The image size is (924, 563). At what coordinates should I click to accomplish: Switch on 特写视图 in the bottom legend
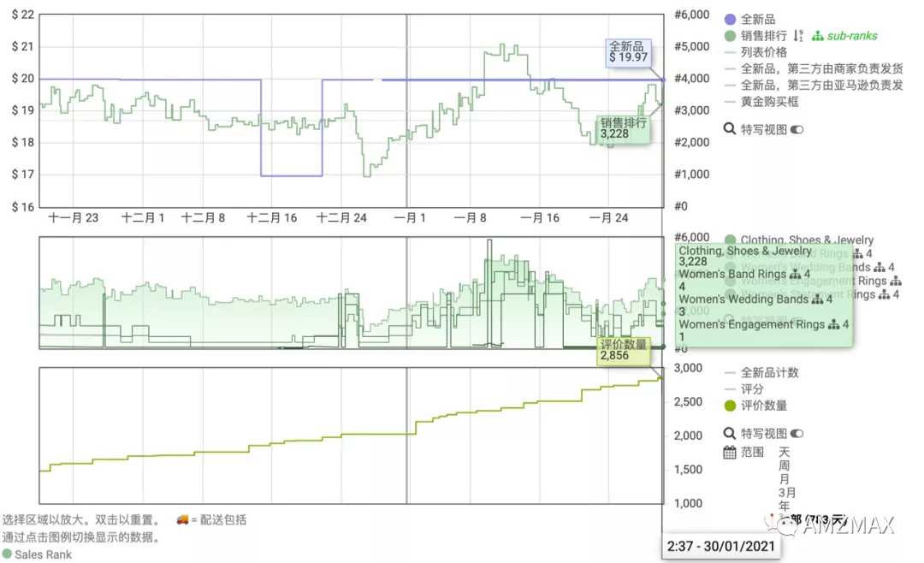click(797, 433)
